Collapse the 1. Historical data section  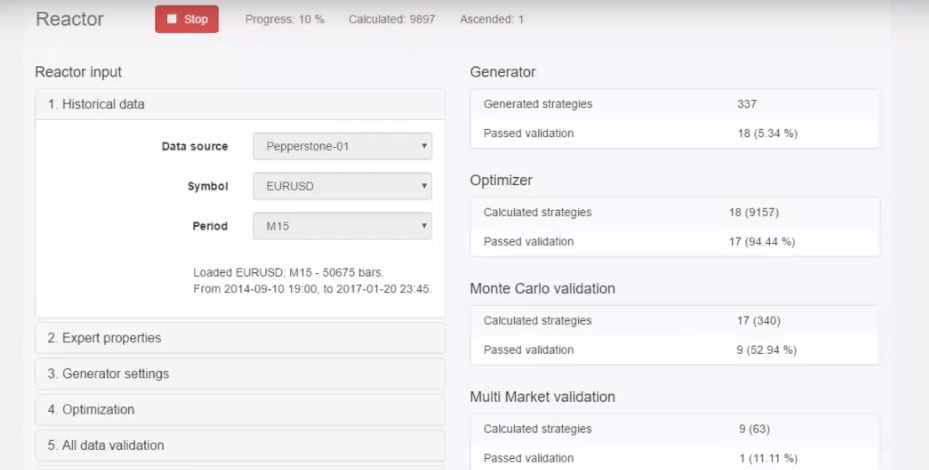(240, 104)
